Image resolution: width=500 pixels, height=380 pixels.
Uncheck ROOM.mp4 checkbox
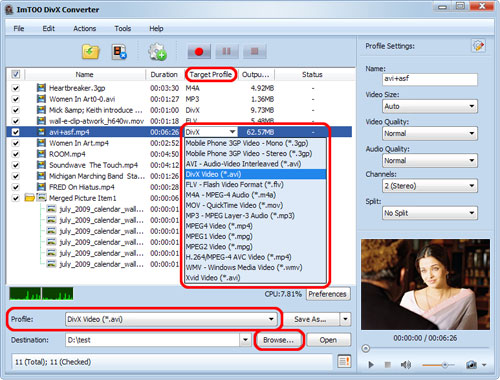pos(16,154)
